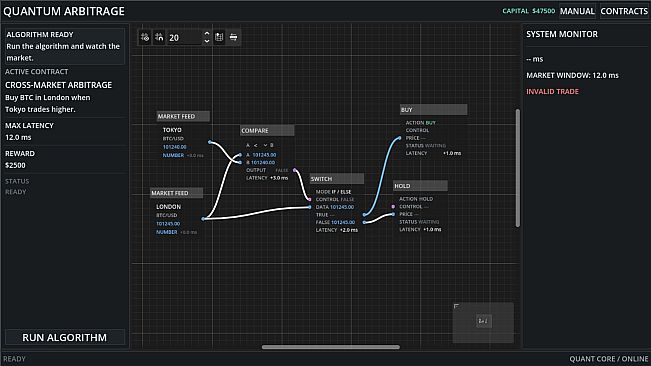Viewport: 651px width, 366px height.
Task: Click the RUN ALGORITHM button
Action: click(x=65, y=337)
